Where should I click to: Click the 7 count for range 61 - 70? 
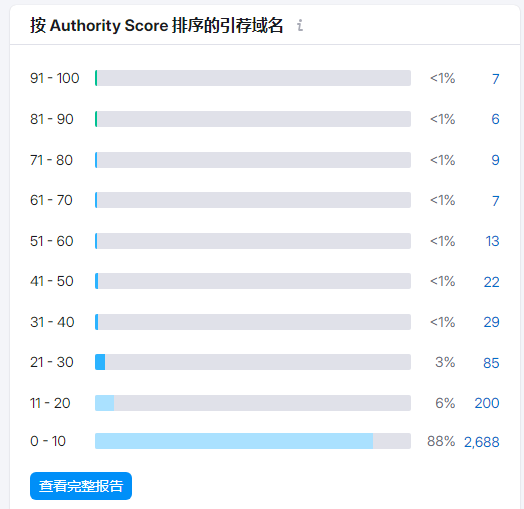point(496,201)
